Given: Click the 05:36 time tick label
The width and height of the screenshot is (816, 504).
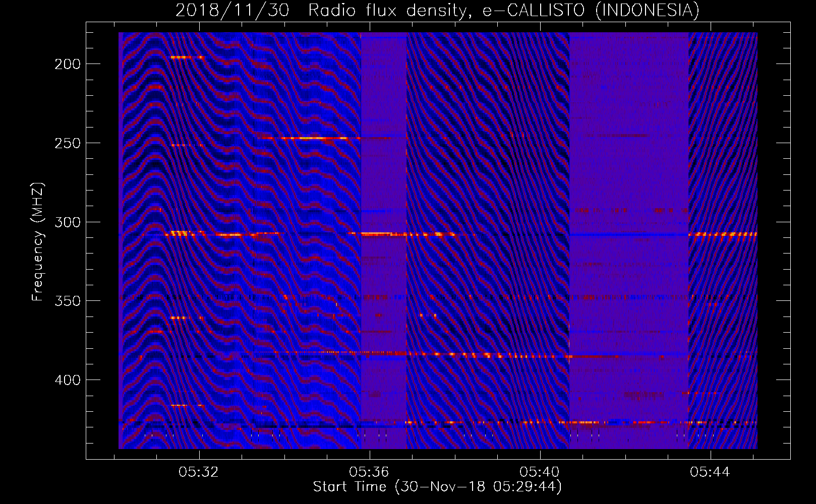Looking at the screenshot, I should click(x=369, y=472).
